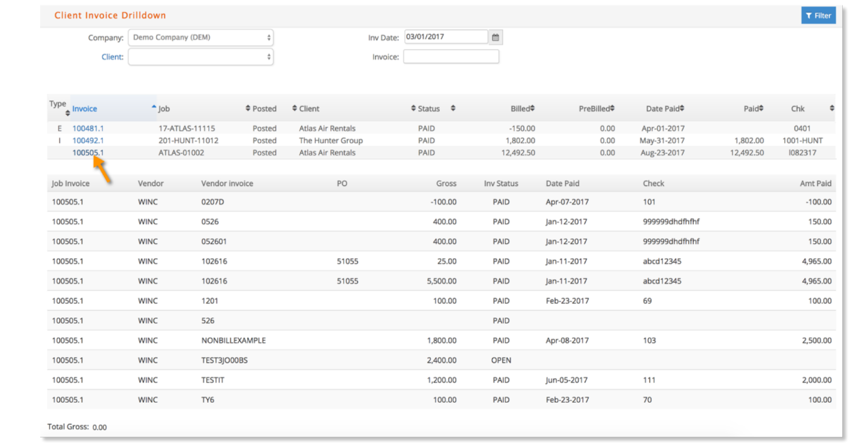
Task: Select vendor invoice TY6
Action: coord(208,399)
